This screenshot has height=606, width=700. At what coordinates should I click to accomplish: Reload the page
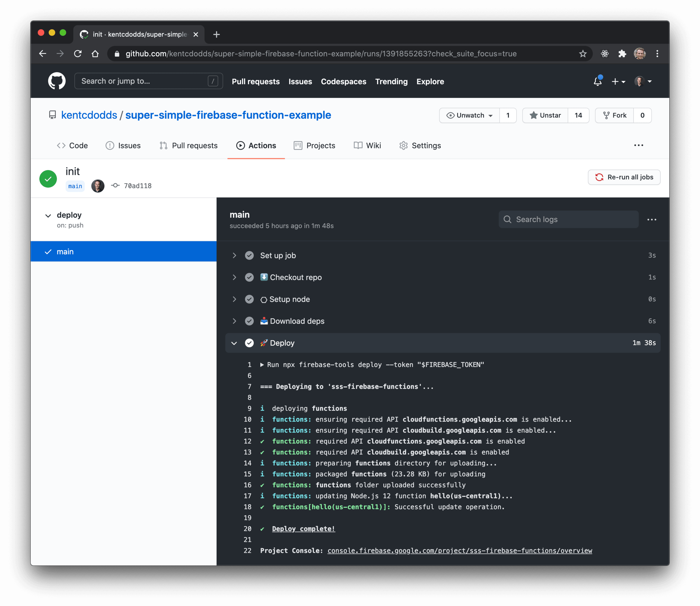(78, 53)
